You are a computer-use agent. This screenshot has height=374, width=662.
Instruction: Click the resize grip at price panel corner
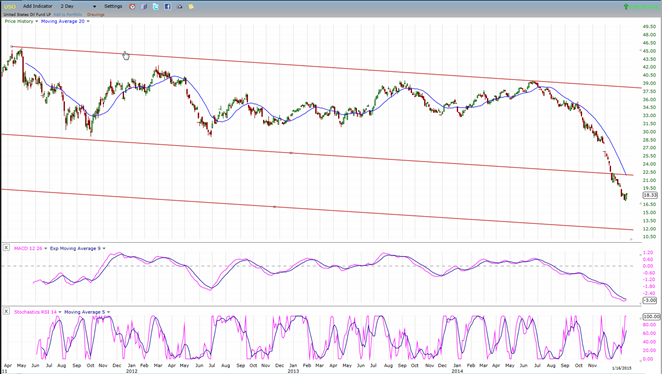click(x=631, y=239)
